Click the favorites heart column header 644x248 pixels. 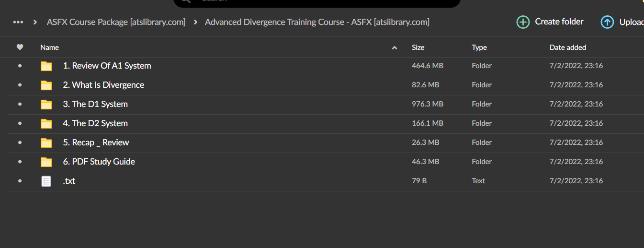pyautogui.click(x=20, y=47)
